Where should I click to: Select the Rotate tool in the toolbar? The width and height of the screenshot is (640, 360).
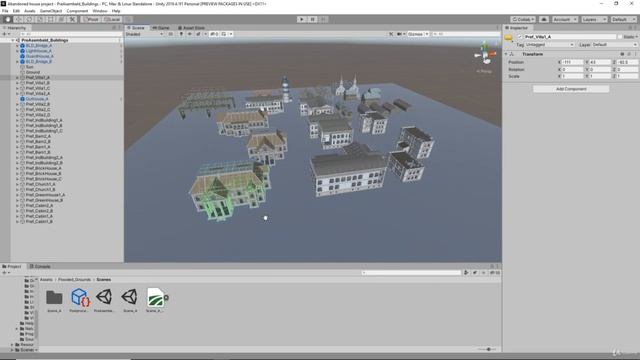pos(29,19)
